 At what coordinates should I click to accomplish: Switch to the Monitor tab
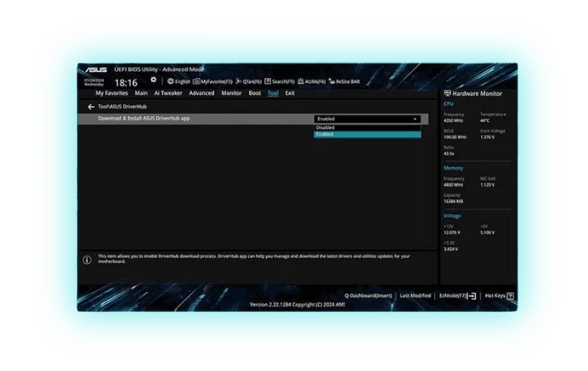(x=231, y=93)
